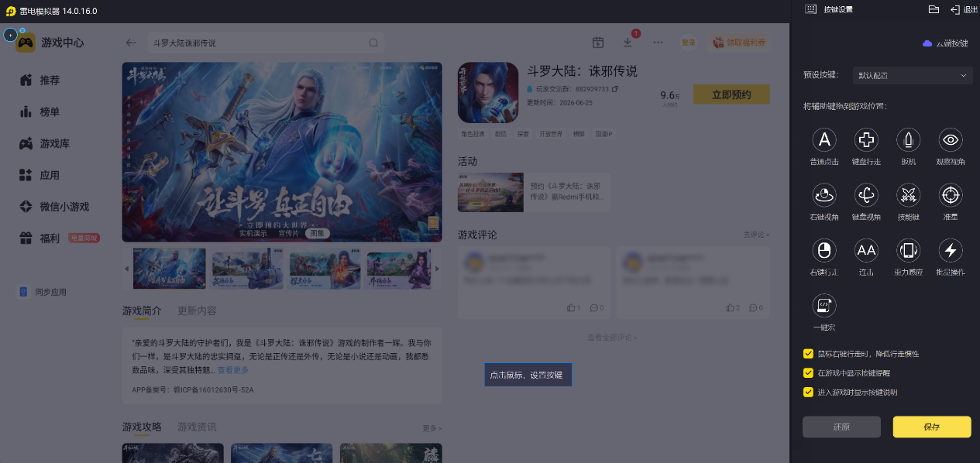Click the 开放世界 genre tag

coord(551,134)
